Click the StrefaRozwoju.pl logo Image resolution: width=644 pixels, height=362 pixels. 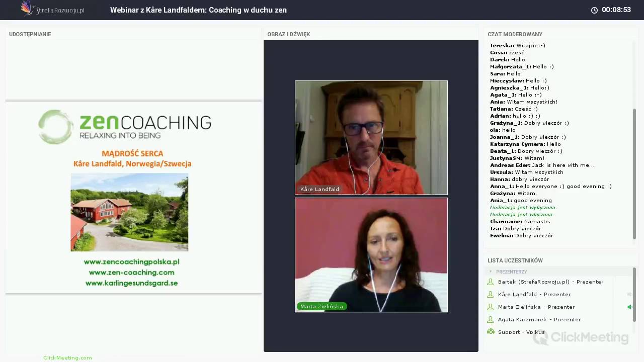click(52, 9)
